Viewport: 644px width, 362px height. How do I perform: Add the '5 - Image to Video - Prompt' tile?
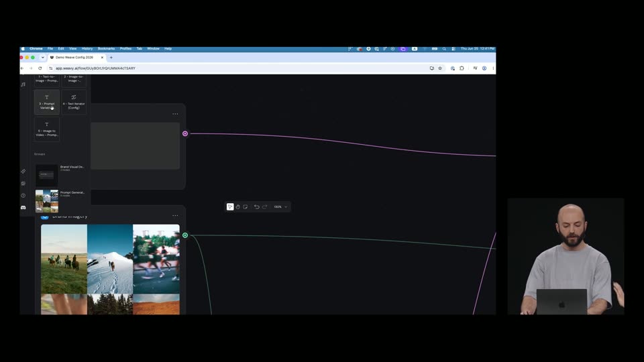(x=47, y=129)
